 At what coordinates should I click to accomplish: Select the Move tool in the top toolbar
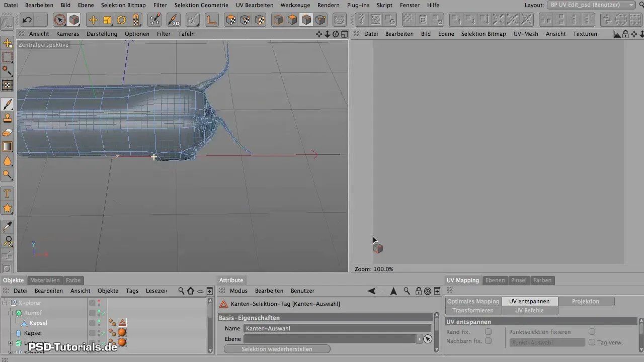[x=93, y=20]
